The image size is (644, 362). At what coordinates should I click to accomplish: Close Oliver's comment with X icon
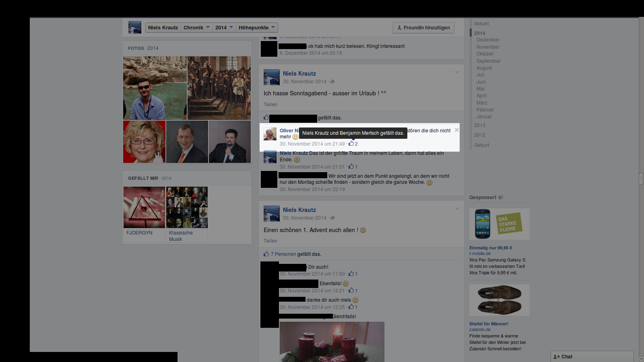pos(457,130)
